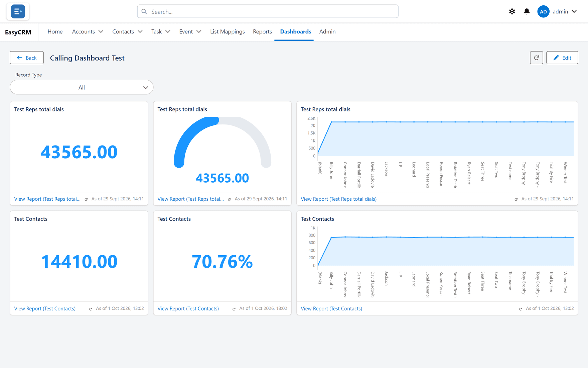The height and width of the screenshot is (368, 588).
Task: Refresh first Test Reps total dials number widget
Action: tap(86, 199)
